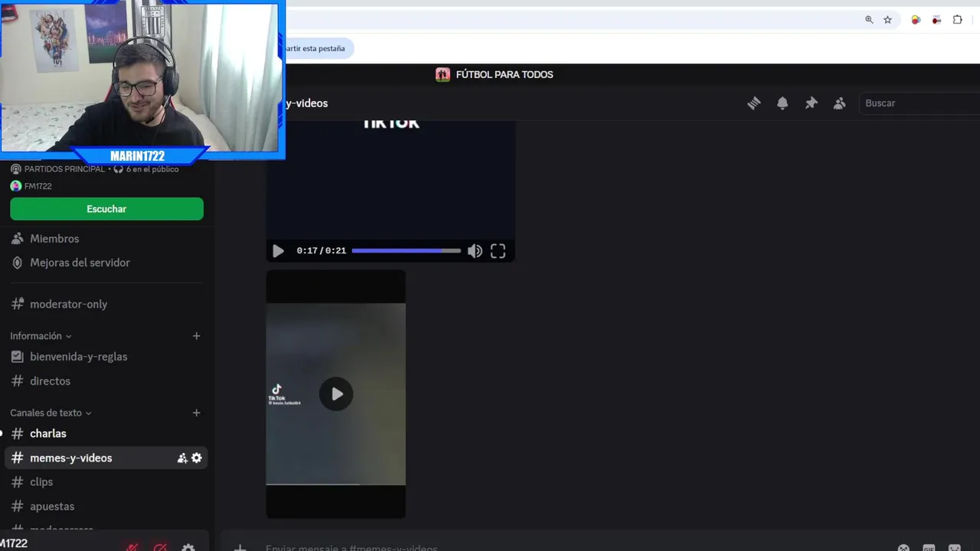The image size is (980, 551).
Task: Open the colorful circles Chrome extension
Action: [916, 20]
